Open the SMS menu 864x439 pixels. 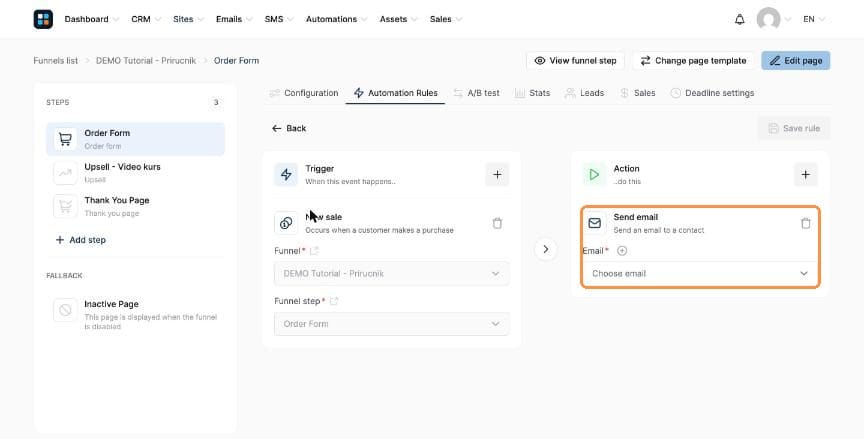pos(279,19)
